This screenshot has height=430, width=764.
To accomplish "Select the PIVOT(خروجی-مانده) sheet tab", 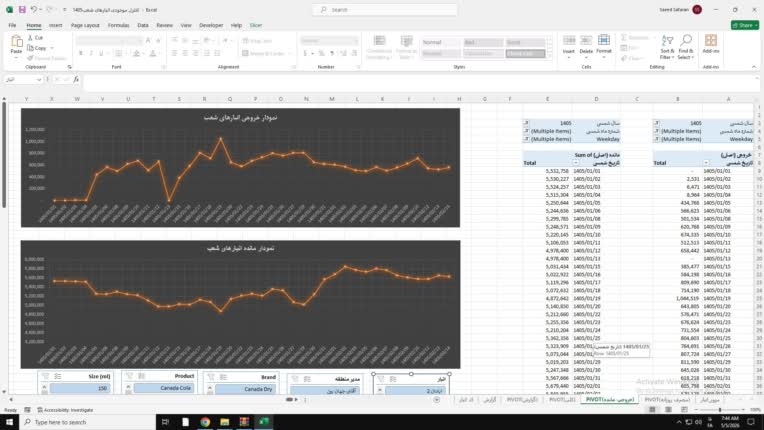I will 610,399.
